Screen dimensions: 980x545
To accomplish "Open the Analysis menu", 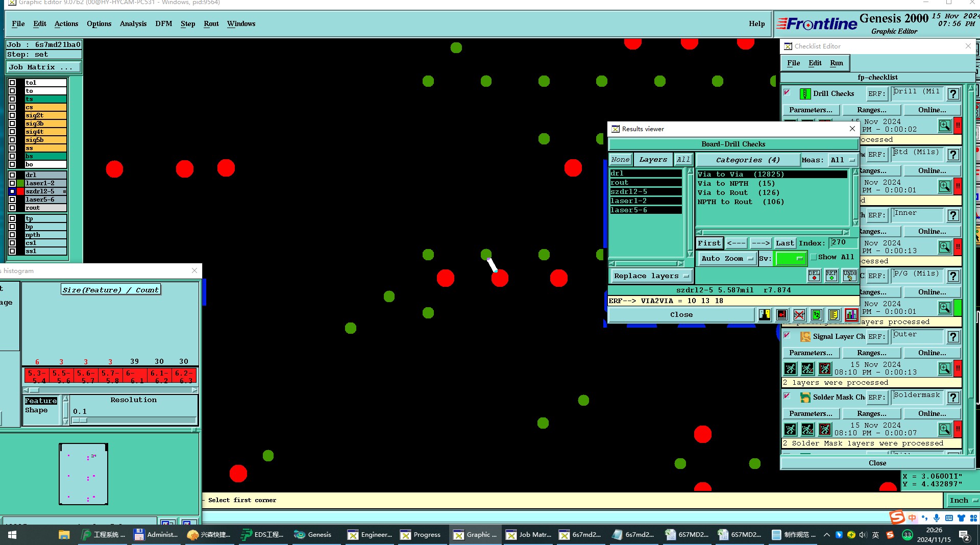I will (x=133, y=24).
